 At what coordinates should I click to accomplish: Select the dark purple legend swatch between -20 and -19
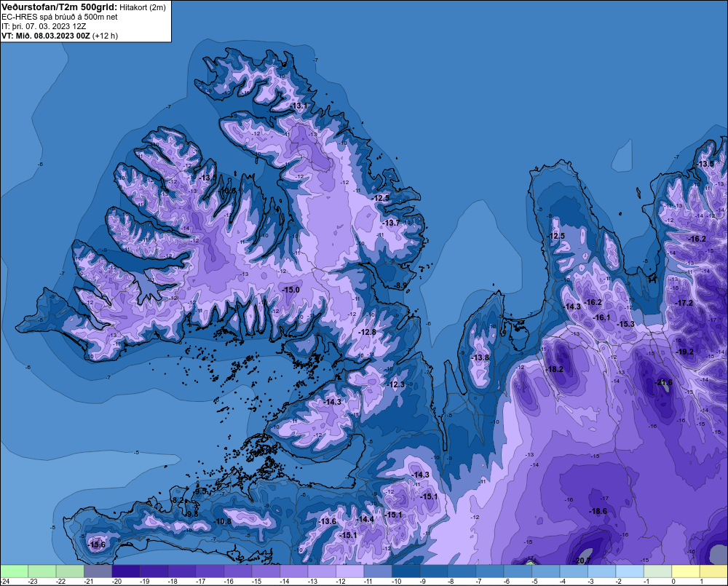126,571
